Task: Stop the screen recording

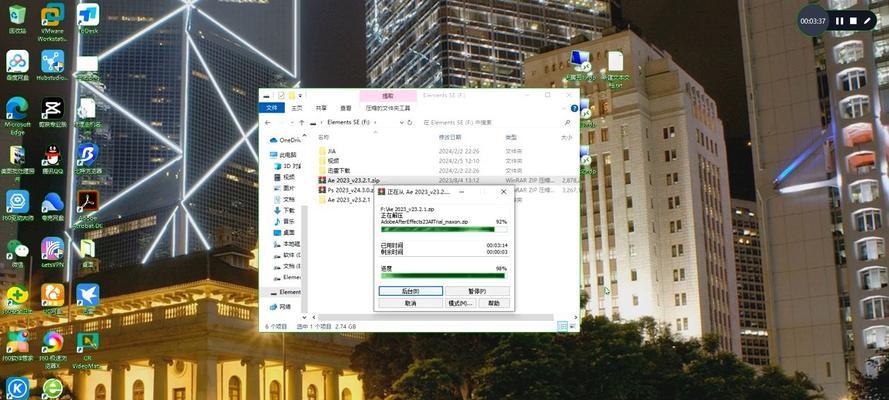Action: point(853,21)
